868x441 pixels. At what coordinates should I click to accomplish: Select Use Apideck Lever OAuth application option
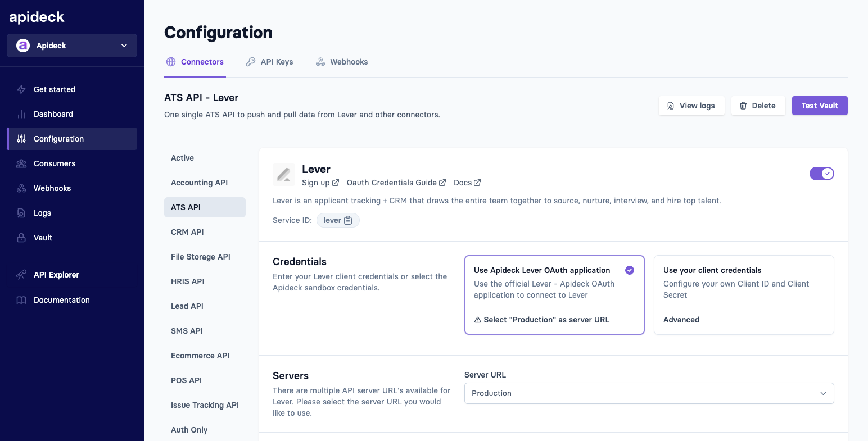point(554,295)
